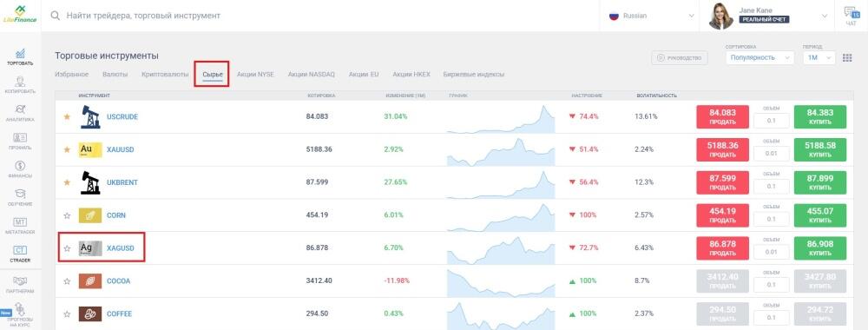Click the CORN instrument icon
The width and height of the screenshot is (868, 330).
(x=90, y=215)
